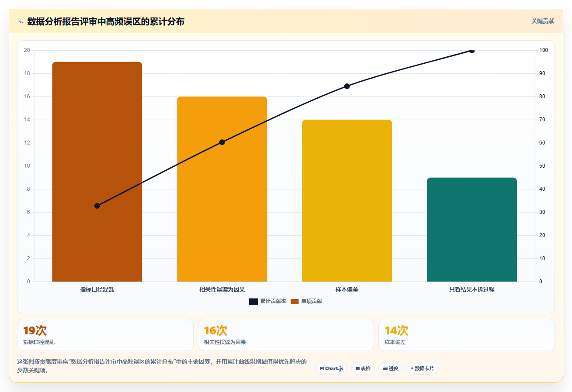Open the 16次 相关性误读为因果 stat card
The width and height of the screenshot is (572, 392).
(286, 335)
